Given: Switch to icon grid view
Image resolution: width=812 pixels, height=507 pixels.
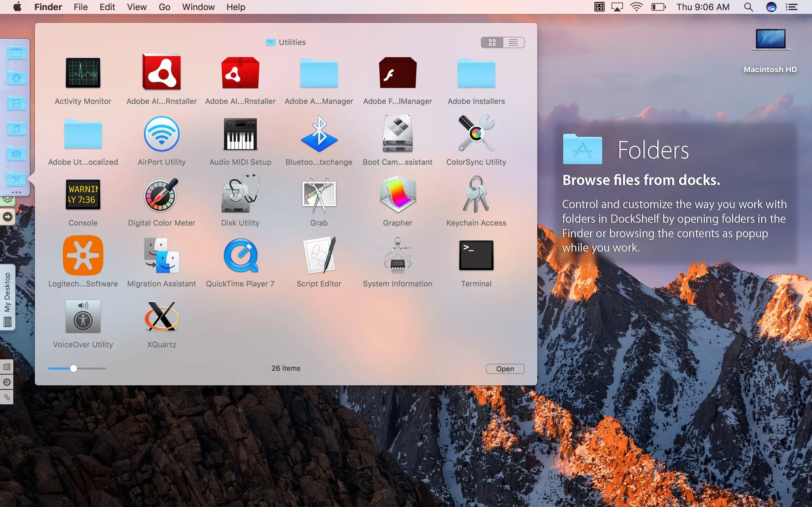Looking at the screenshot, I should [x=492, y=42].
